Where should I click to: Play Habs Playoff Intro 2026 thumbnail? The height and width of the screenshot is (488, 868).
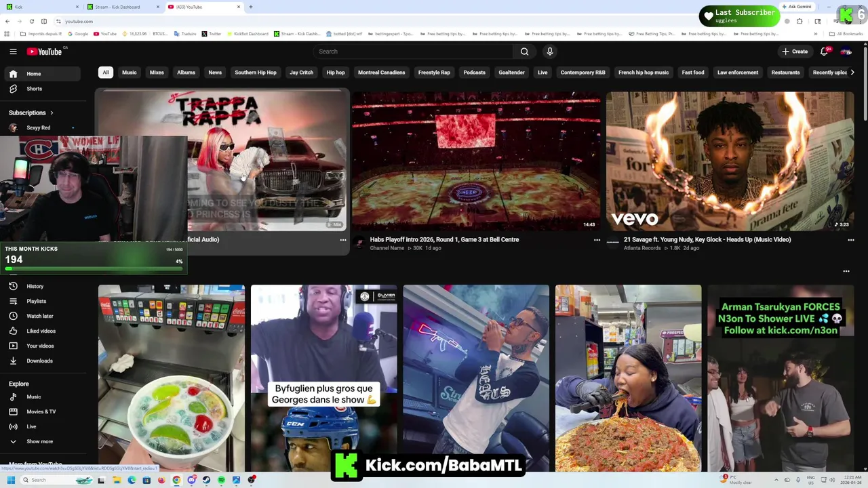pyautogui.click(x=476, y=161)
